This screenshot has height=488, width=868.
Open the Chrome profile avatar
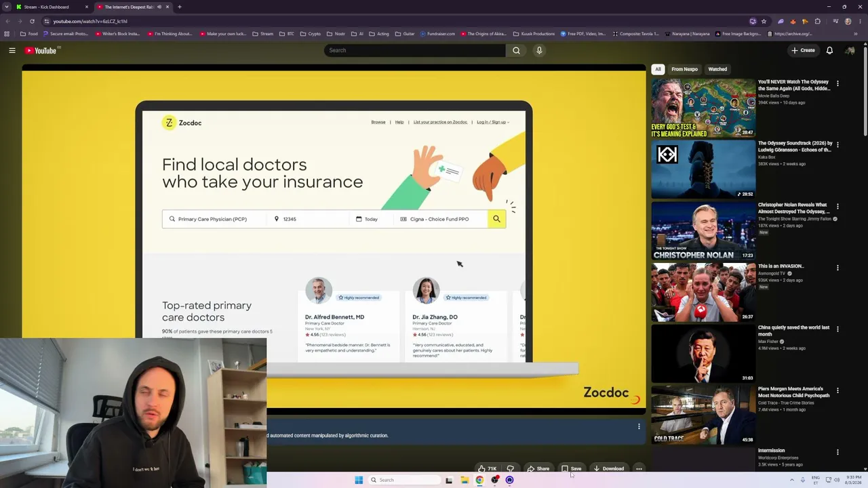848,21
